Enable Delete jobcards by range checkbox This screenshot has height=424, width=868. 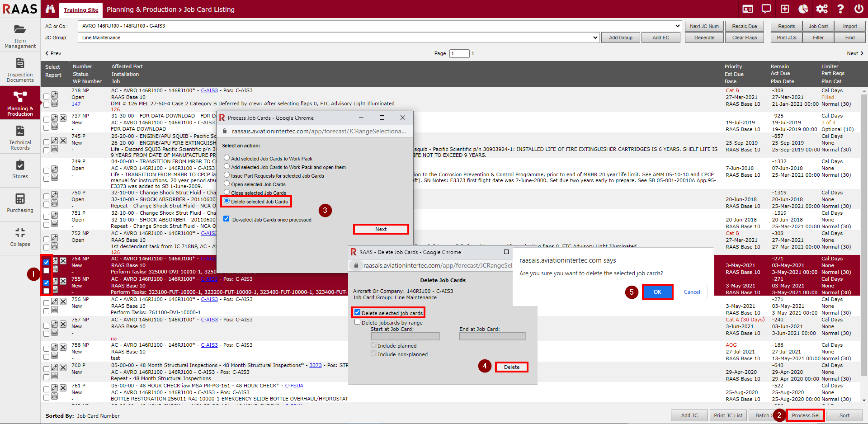point(358,322)
